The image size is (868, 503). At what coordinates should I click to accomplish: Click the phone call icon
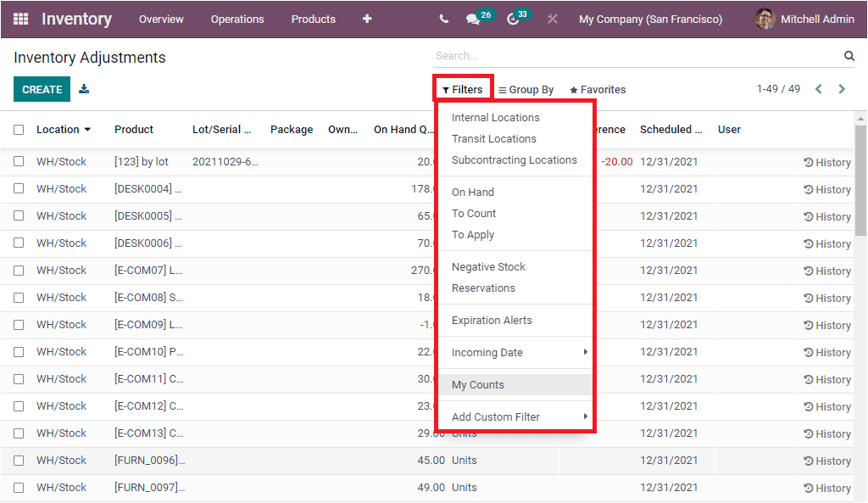tap(442, 19)
